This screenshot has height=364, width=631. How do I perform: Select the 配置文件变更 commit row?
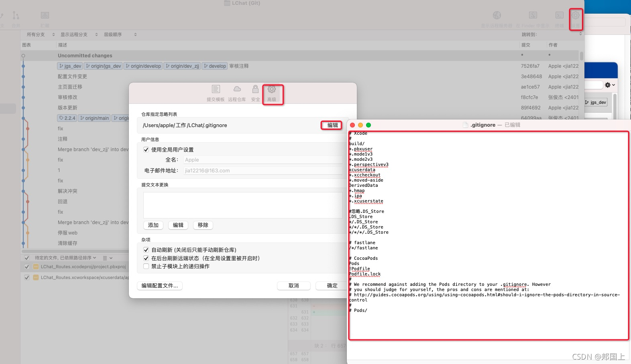coord(300,77)
